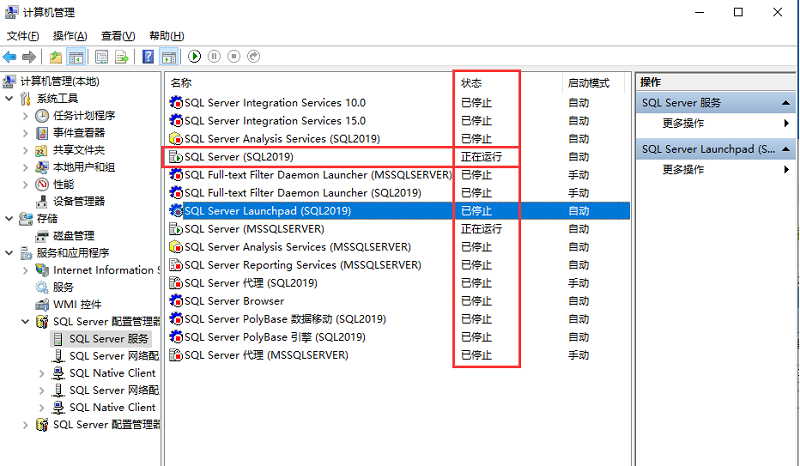Viewport: 800px width, 466px height.
Task: Select 计算机管理(本地) root node
Action: 60,81
